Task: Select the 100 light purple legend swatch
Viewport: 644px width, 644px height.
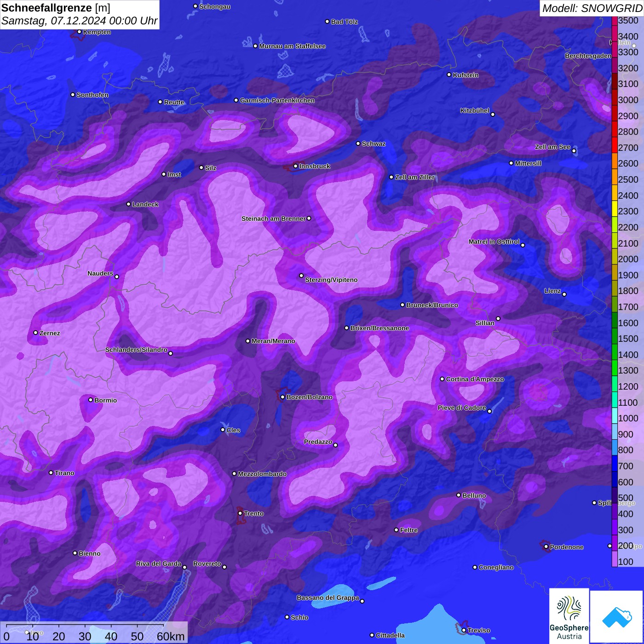Action: click(615, 559)
